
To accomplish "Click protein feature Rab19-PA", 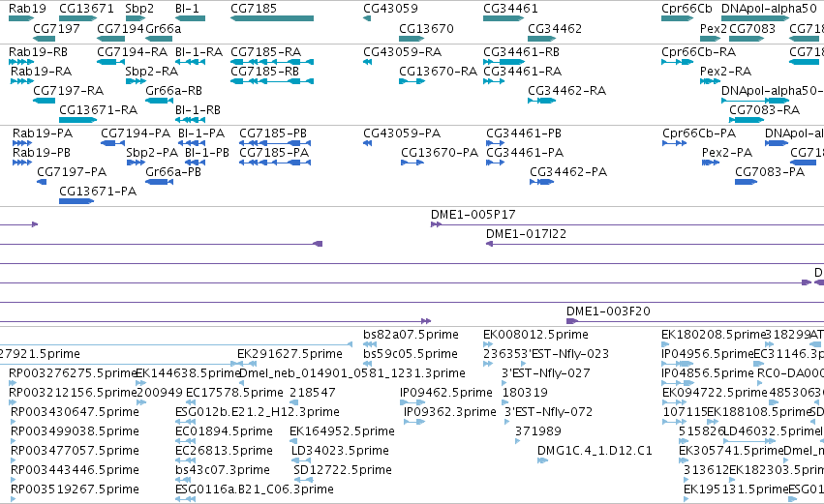I will pyautogui.click(x=22, y=143).
